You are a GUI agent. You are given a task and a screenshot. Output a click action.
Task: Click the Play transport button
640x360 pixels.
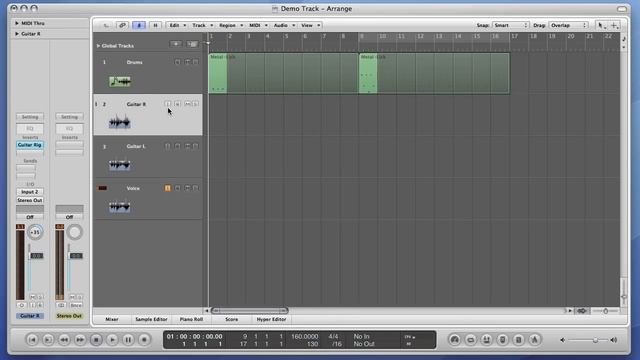112,340
